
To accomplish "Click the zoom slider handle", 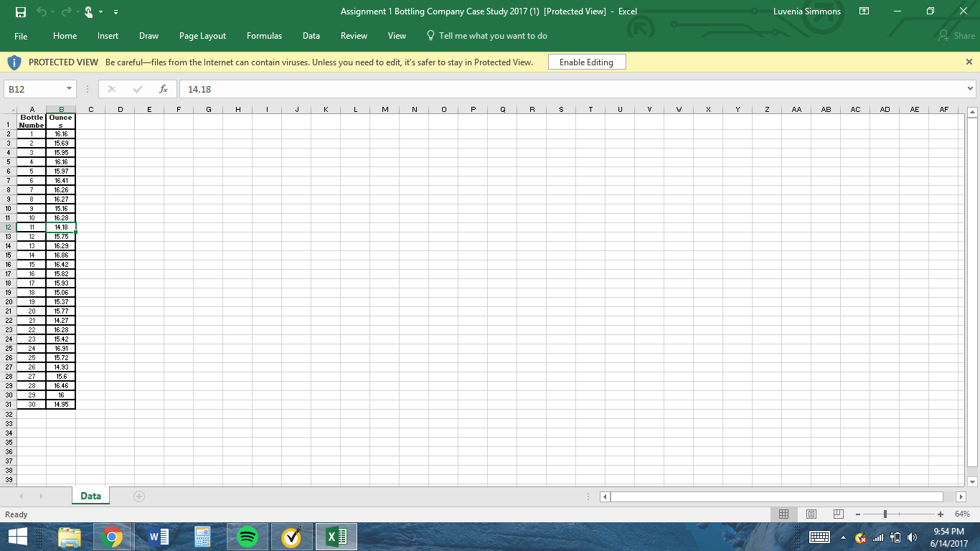I will tap(885, 514).
